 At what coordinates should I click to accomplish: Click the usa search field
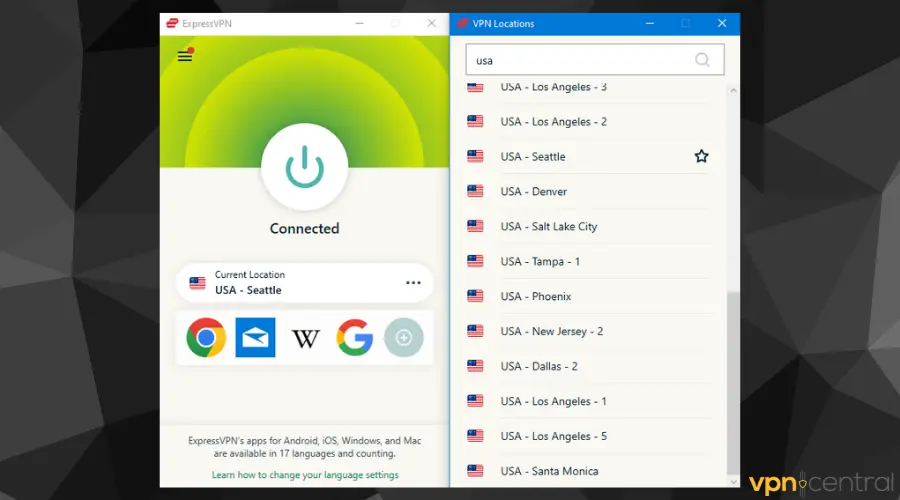coord(595,60)
